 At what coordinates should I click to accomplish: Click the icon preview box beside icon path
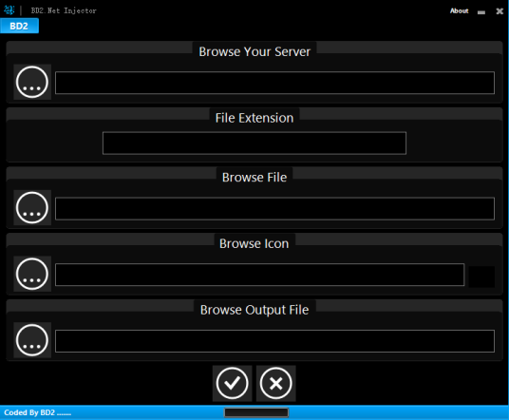(x=481, y=277)
